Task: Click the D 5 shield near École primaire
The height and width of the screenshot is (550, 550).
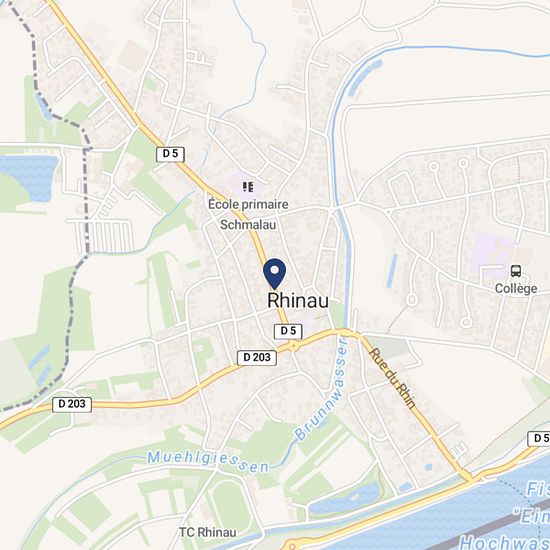Action: (x=170, y=154)
